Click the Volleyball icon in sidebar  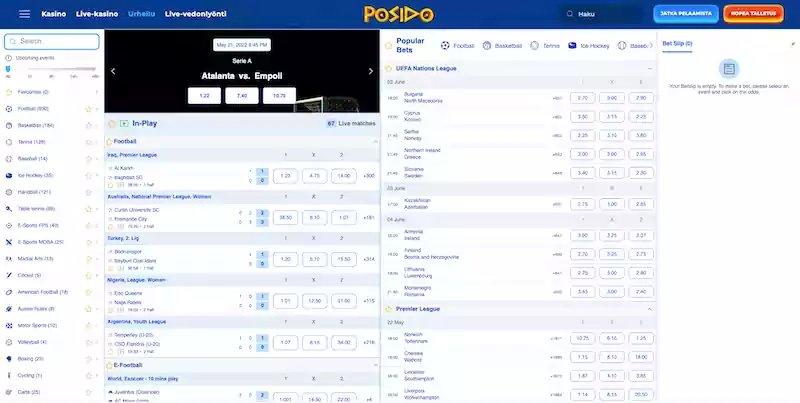[x=9, y=342]
